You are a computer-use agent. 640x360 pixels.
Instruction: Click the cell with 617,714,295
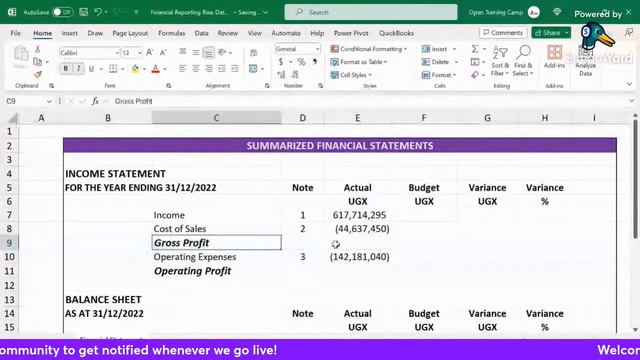(x=359, y=215)
